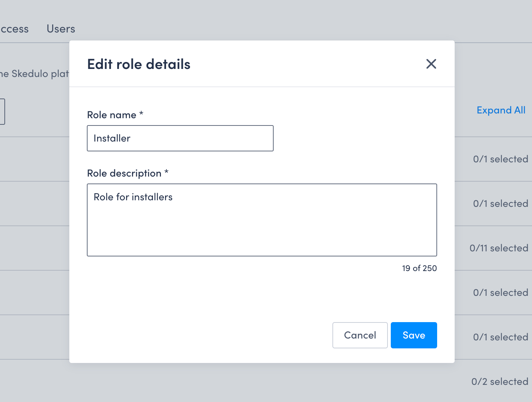532x402 pixels.
Task: Click the Role name text field
Action: [x=180, y=138]
